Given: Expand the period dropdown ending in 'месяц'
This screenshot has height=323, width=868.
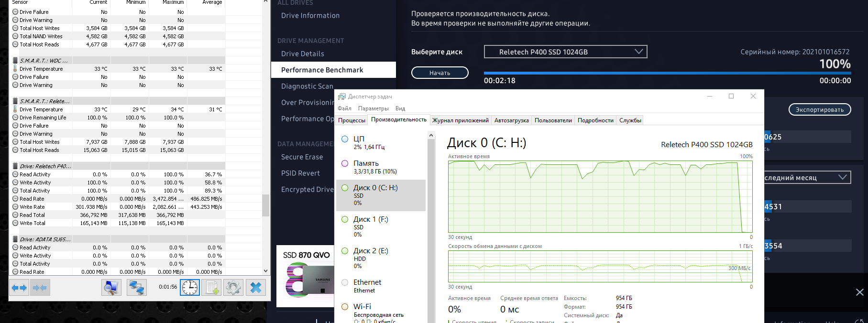Looking at the screenshot, I should pyautogui.click(x=807, y=178).
